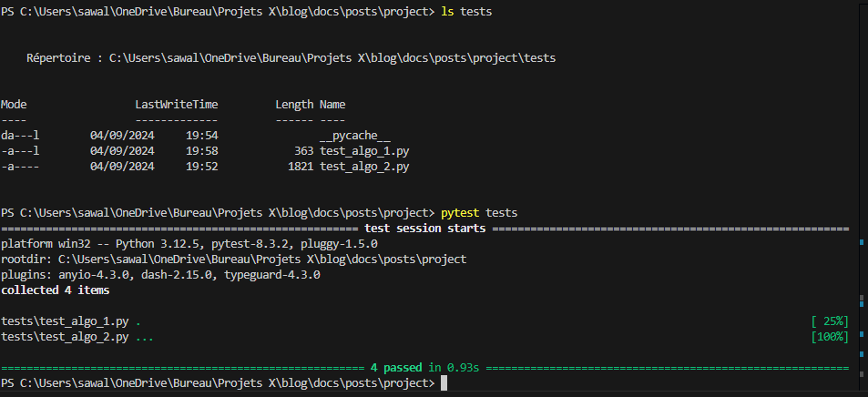The width and height of the screenshot is (868, 397).
Task: Click the LastWriteTime column header
Action: click(x=177, y=105)
